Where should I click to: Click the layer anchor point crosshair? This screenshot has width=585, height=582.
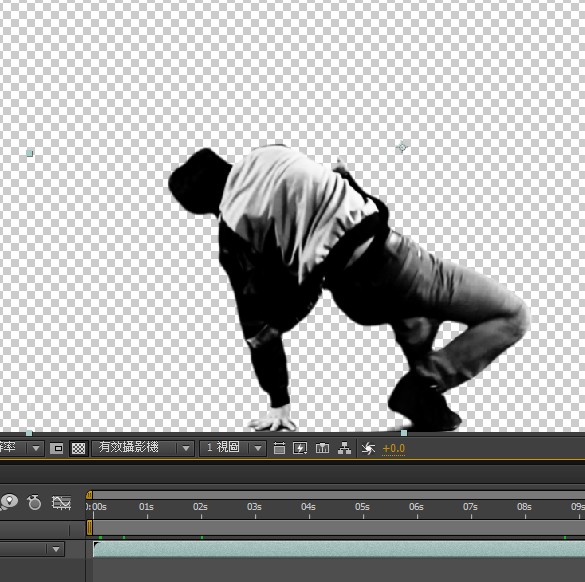402,147
